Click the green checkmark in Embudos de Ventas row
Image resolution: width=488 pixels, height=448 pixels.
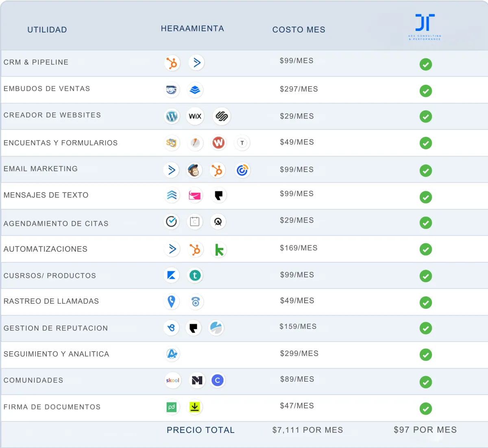426,91
